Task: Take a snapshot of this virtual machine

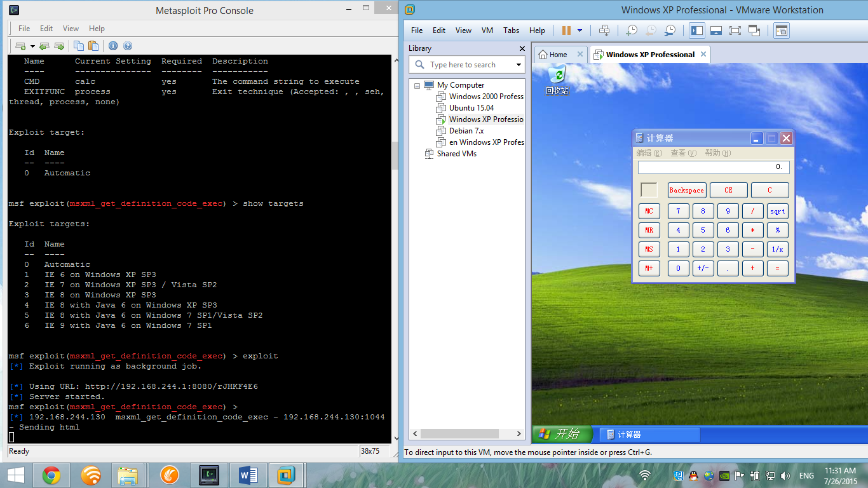Action: pos(631,30)
